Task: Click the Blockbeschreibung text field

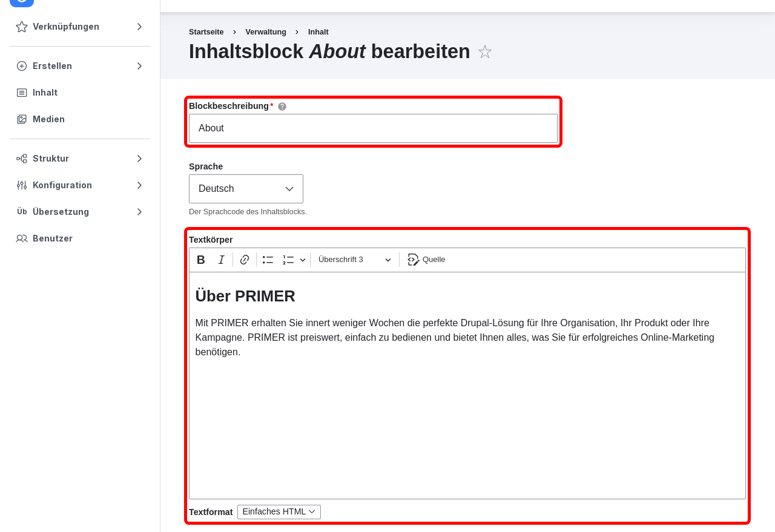Action: [373, 128]
